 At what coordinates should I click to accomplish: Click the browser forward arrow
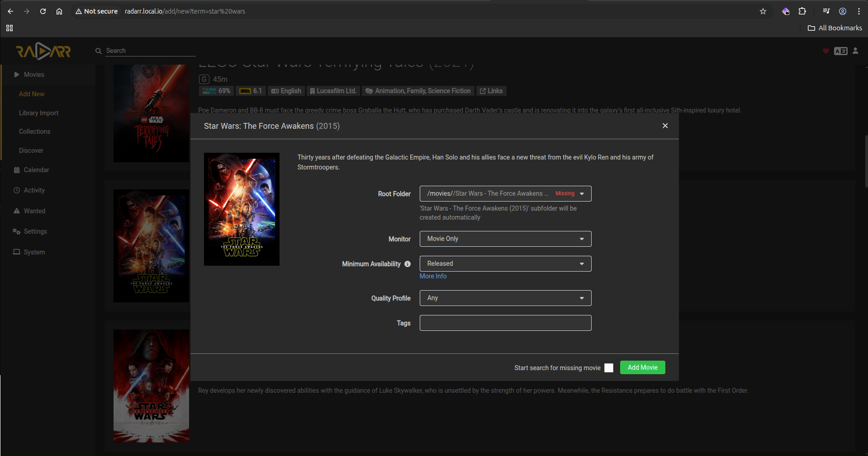point(27,11)
